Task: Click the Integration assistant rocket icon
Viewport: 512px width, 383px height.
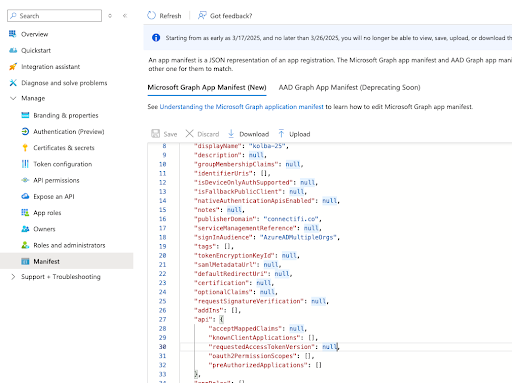Action: [13, 67]
